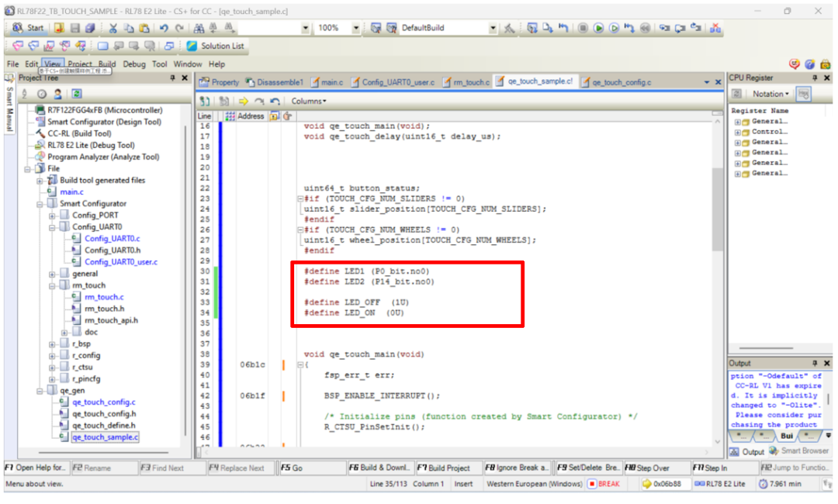Toggle Hex notation in CPU Register panel
This screenshot has height=504, width=838.
[804, 94]
